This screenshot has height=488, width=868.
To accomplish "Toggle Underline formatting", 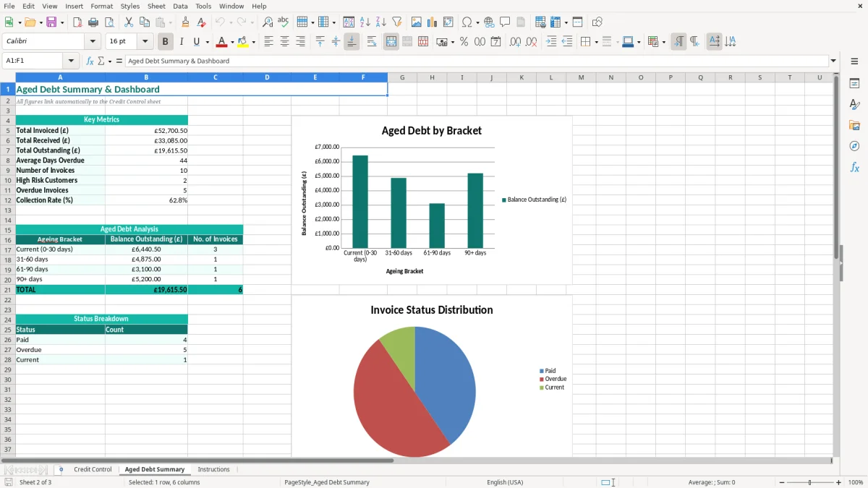I will click(197, 42).
